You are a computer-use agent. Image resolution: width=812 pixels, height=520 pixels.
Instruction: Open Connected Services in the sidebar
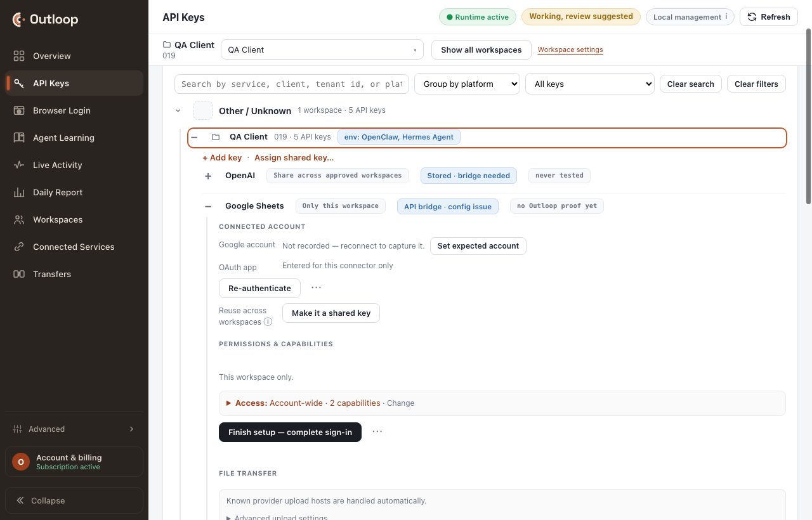pos(74,247)
